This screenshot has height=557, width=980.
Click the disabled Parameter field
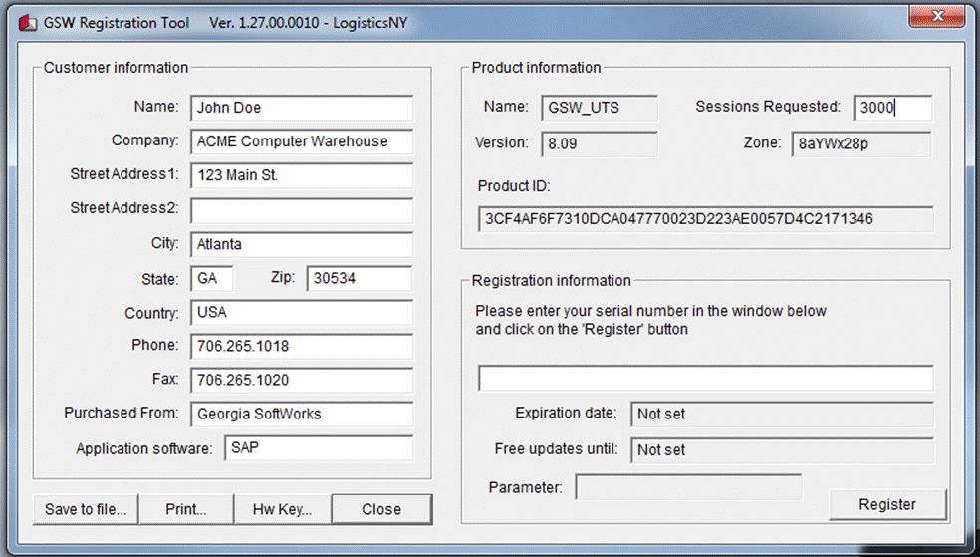point(688,487)
